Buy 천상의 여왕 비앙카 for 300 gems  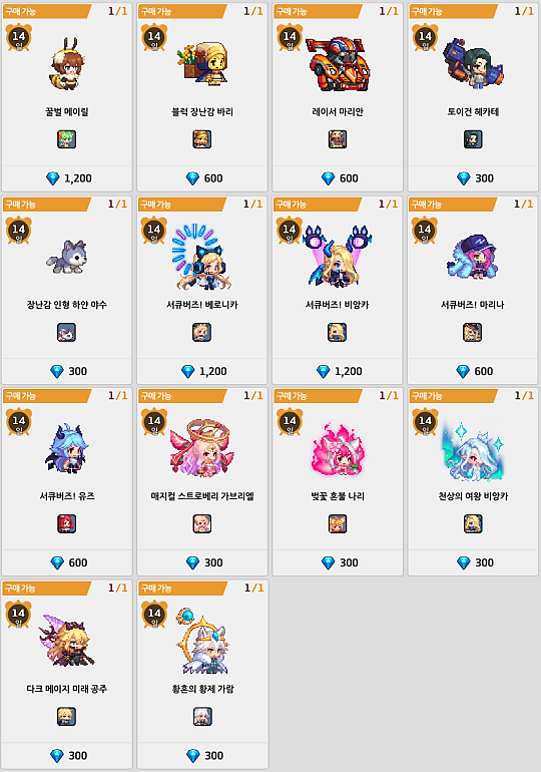(x=473, y=562)
